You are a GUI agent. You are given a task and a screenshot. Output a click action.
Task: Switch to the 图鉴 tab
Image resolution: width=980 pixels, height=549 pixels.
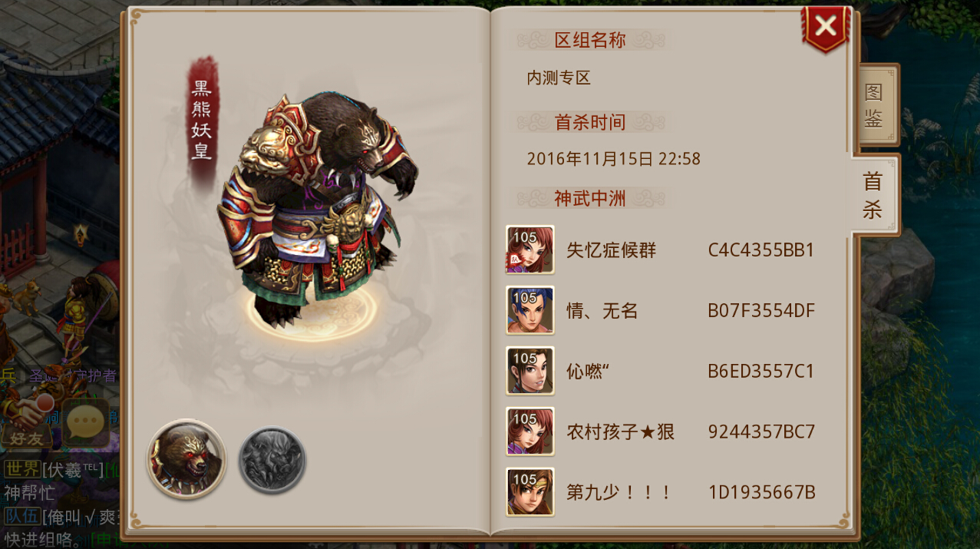pyautogui.click(x=876, y=104)
